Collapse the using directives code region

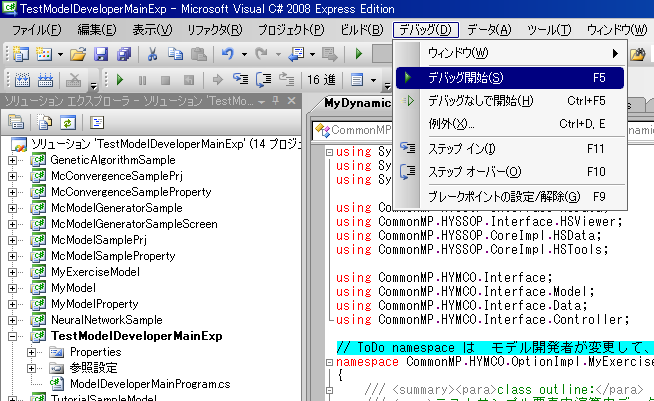(329, 152)
